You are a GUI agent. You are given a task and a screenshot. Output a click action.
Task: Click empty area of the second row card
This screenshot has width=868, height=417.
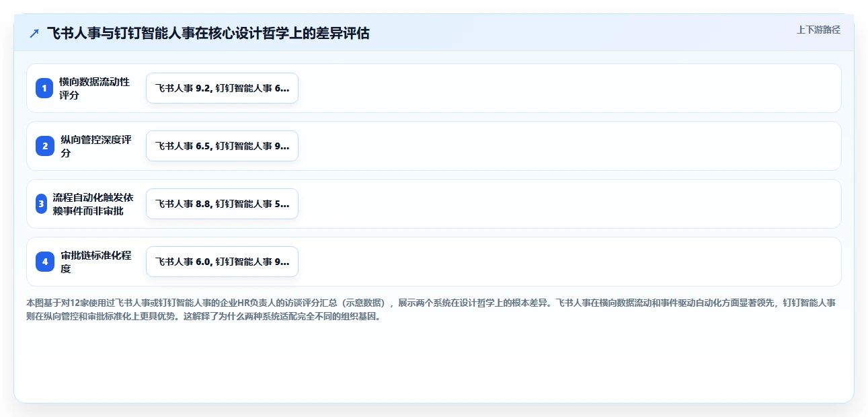click(x=568, y=146)
